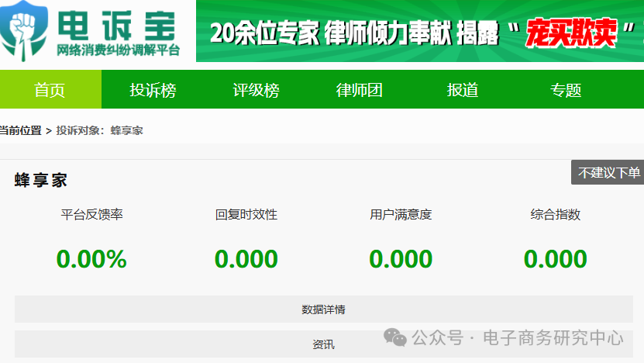The height and width of the screenshot is (363, 644).
Task: Open the 律师团 lawyers team tab
Action: tap(359, 89)
